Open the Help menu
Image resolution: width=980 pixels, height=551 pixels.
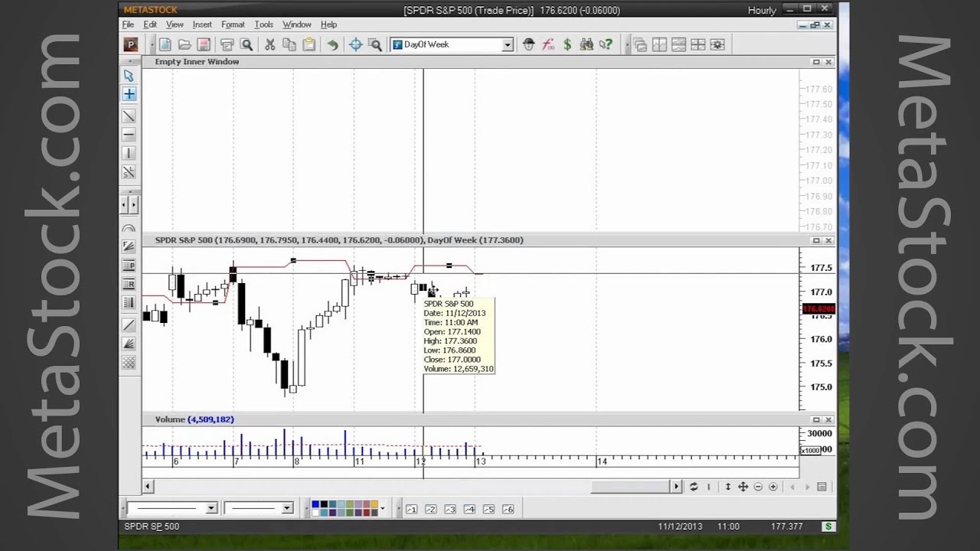pos(328,24)
